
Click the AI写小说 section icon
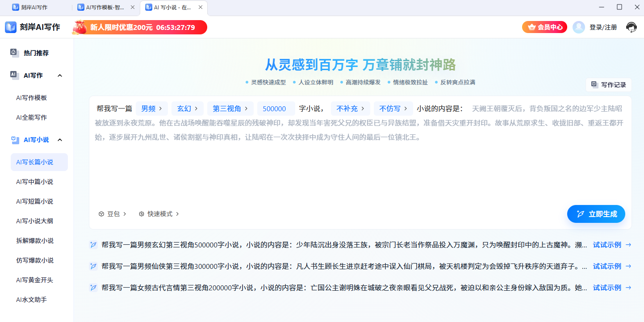[x=14, y=139]
